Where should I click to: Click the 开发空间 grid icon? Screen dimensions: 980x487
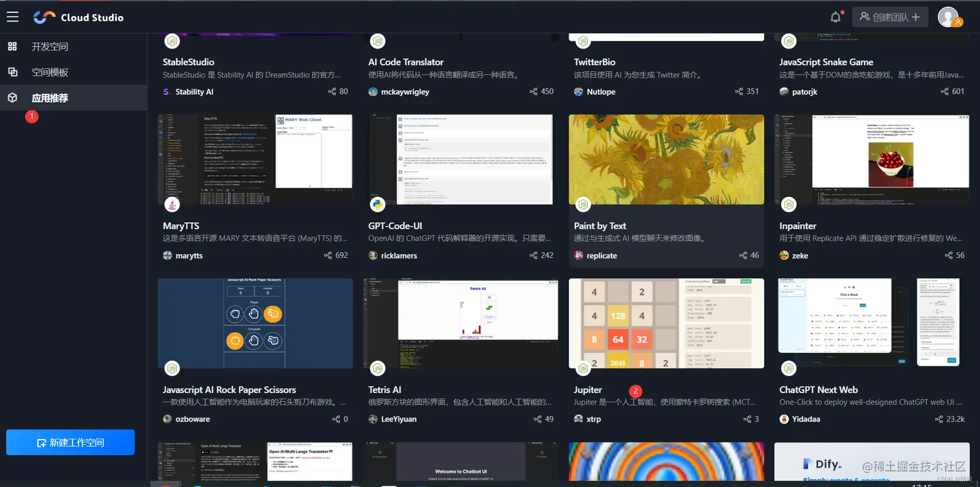coord(12,47)
